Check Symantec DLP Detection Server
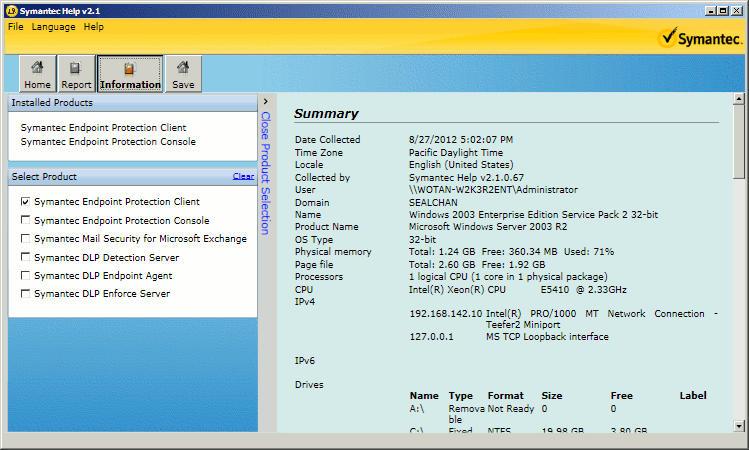This screenshot has width=749, height=450. (x=25, y=257)
